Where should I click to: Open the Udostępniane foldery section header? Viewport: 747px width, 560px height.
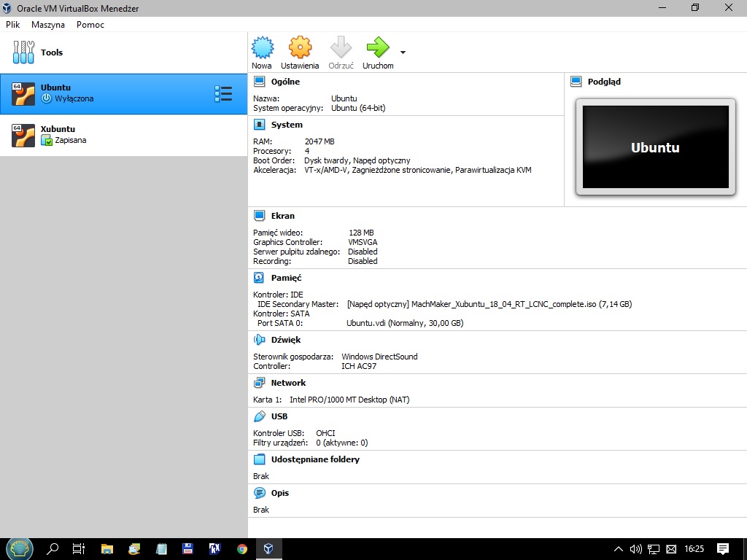click(315, 459)
